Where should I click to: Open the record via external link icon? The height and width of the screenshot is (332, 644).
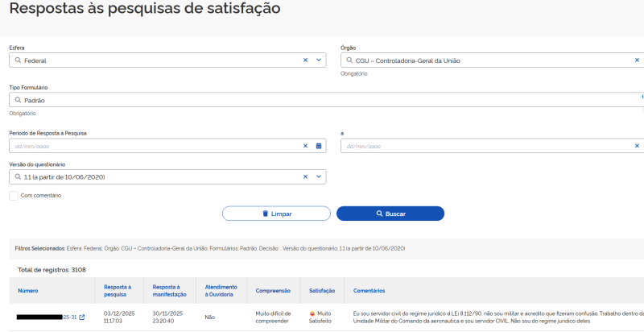pyautogui.click(x=82, y=317)
